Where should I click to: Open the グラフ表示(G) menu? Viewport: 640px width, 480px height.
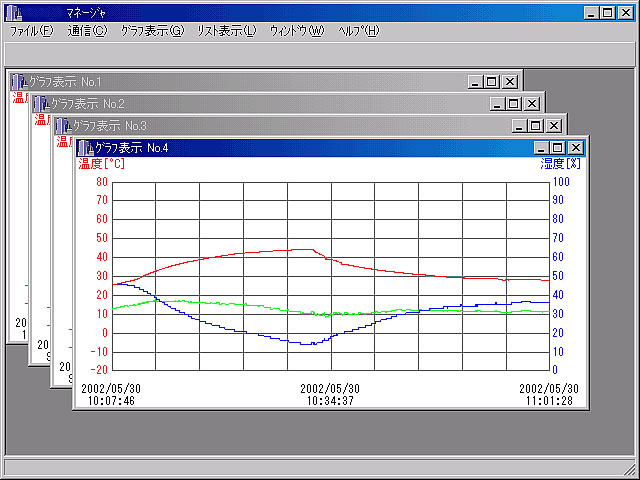(x=152, y=31)
